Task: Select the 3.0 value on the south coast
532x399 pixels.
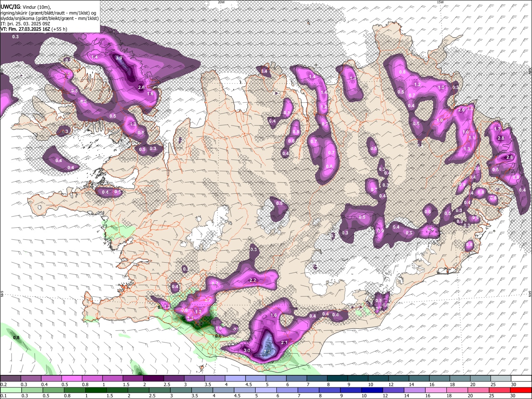Action: [246, 351]
